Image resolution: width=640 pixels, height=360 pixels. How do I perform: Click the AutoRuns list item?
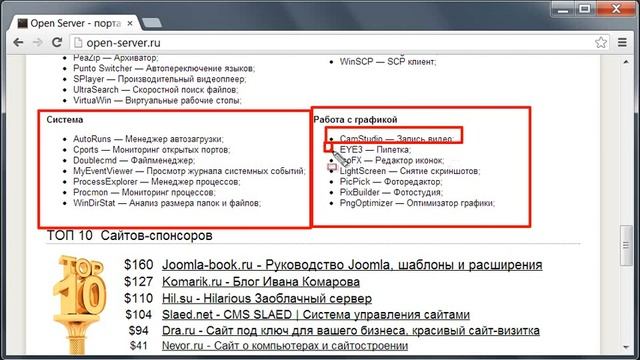click(x=149, y=139)
